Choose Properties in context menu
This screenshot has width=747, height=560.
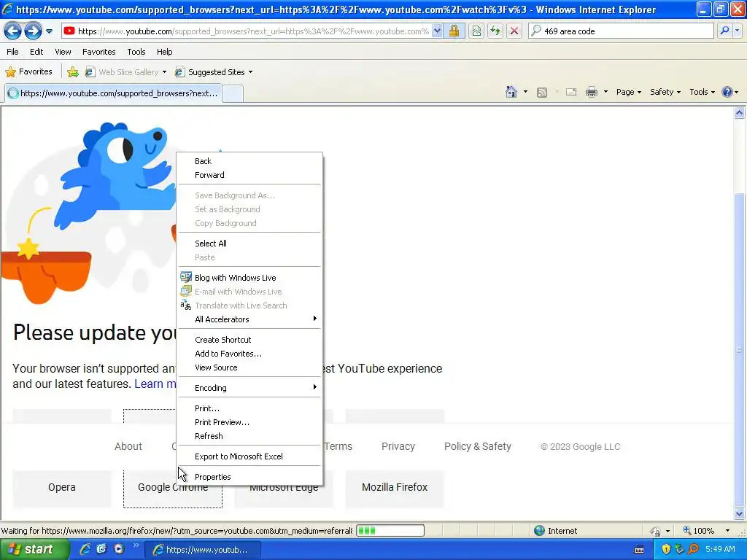[x=249, y=477]
